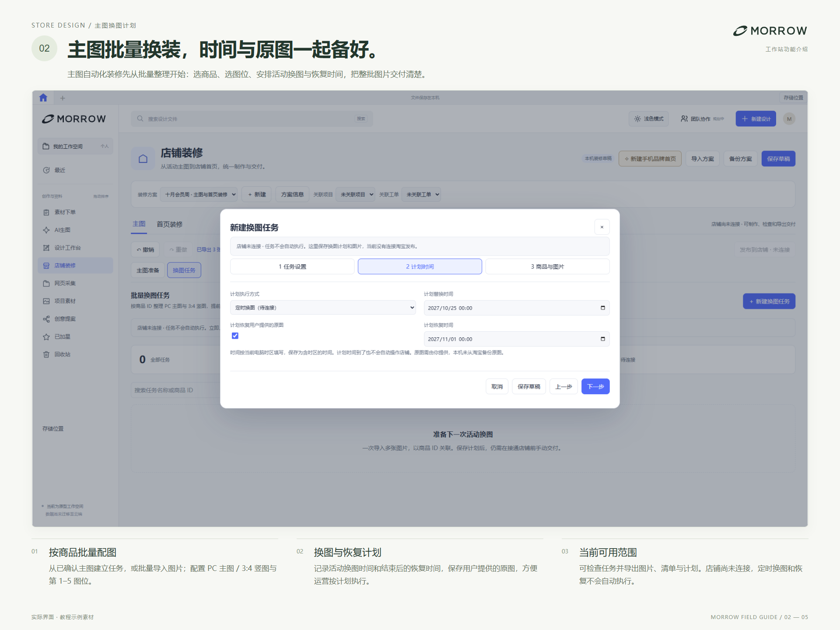This screenshot has height=630, width=840.
Task: Click 取消 in the dialog
Action: pos(497,386)
